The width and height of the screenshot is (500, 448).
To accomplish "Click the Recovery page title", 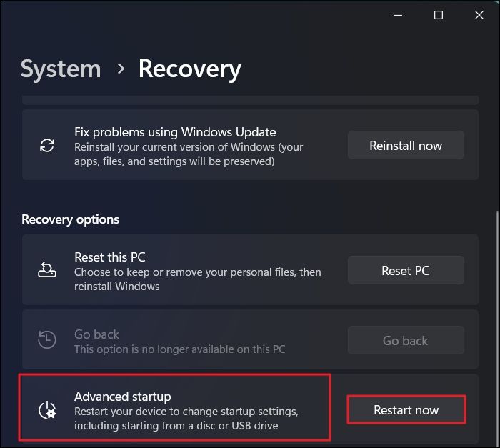I will click(x=189, y=69).
